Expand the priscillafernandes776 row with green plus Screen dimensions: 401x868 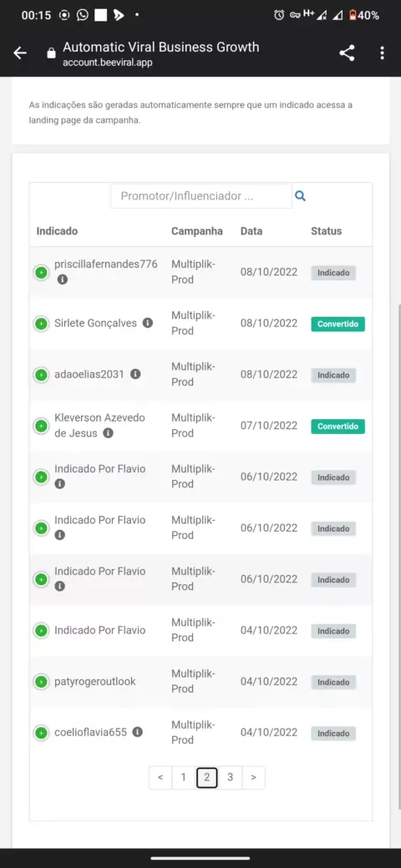[x=41, y=272]
